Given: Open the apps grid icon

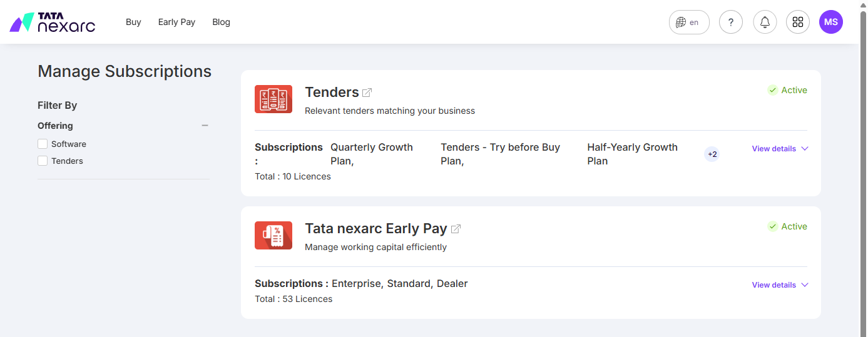Looking at the screenshot, I should (x=798, y=22).
